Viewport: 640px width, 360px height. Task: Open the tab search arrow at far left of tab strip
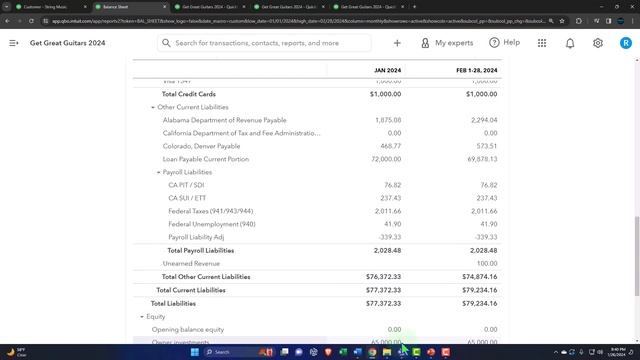pos(6,7)
